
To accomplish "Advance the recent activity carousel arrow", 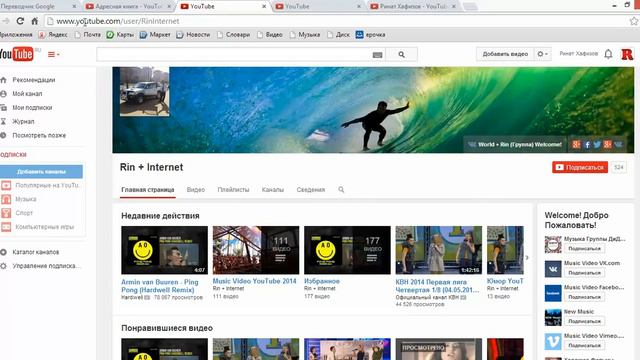I will (x=527, y=258).
